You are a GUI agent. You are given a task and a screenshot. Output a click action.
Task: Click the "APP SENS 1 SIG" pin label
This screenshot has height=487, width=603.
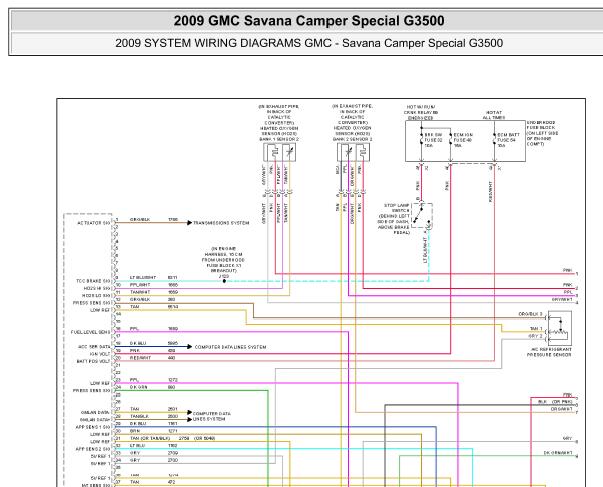point(93,427)
